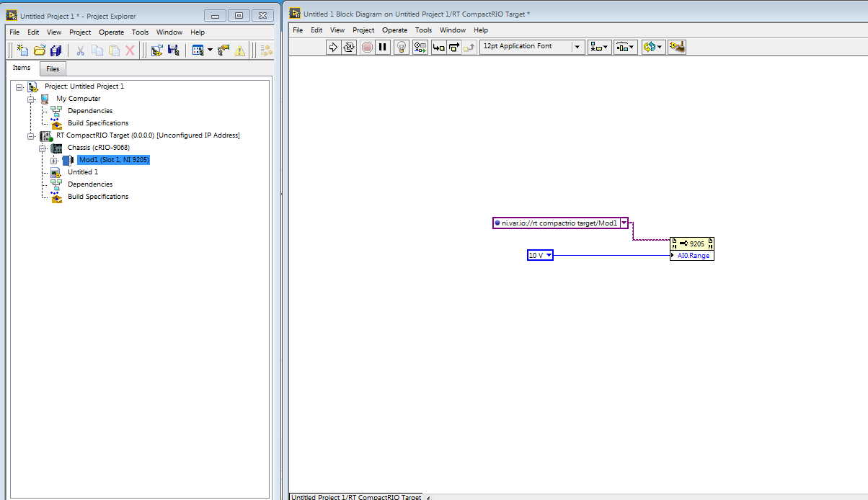The image size is (868, 500).
Task: Click Abort Execution stop button
Action: (x=367, y=47)
